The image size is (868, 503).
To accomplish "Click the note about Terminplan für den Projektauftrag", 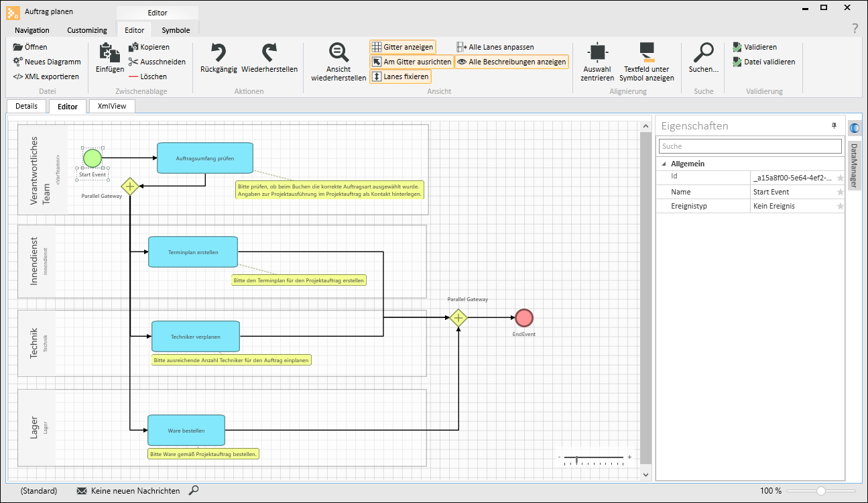I will 299,280.
